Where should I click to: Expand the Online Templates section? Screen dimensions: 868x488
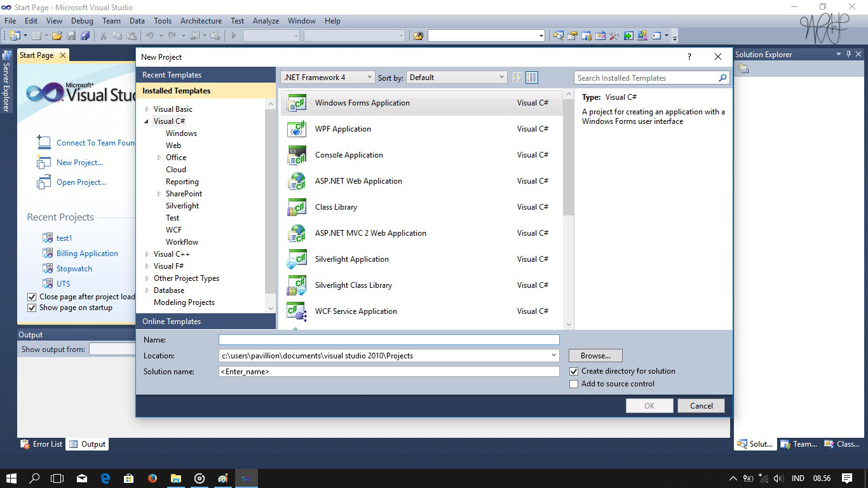(207, 322)
